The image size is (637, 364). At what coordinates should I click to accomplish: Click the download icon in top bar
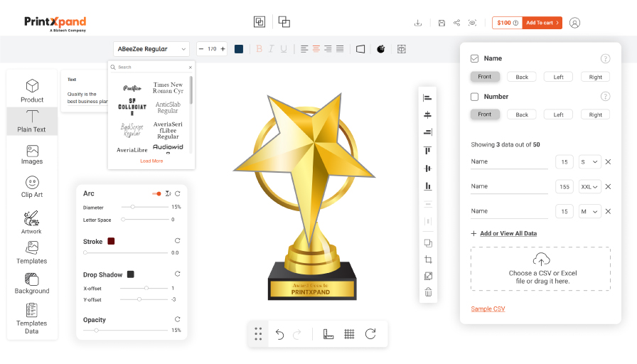pos(418,23)
